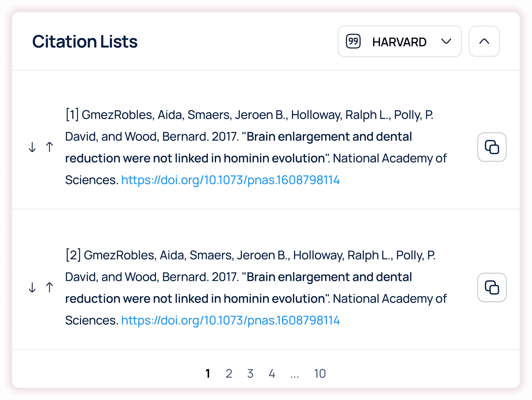Open DOI link in citation [1]
This screenshot has height=400, width=532.
pos(230,180)
